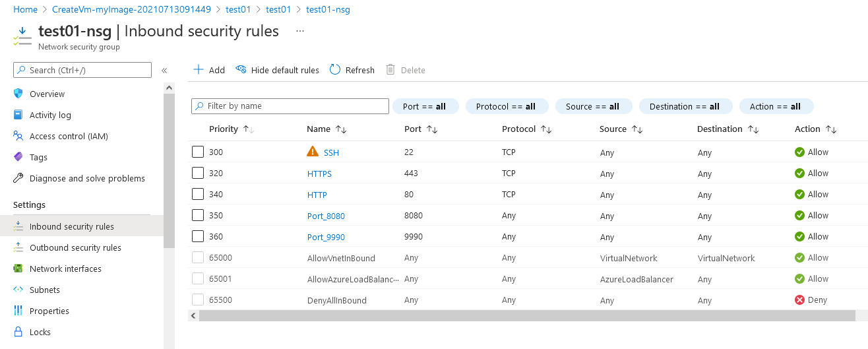The image size is (868, 349).
Task: Click the Add plus icon
Action: [x=198, y=70]
